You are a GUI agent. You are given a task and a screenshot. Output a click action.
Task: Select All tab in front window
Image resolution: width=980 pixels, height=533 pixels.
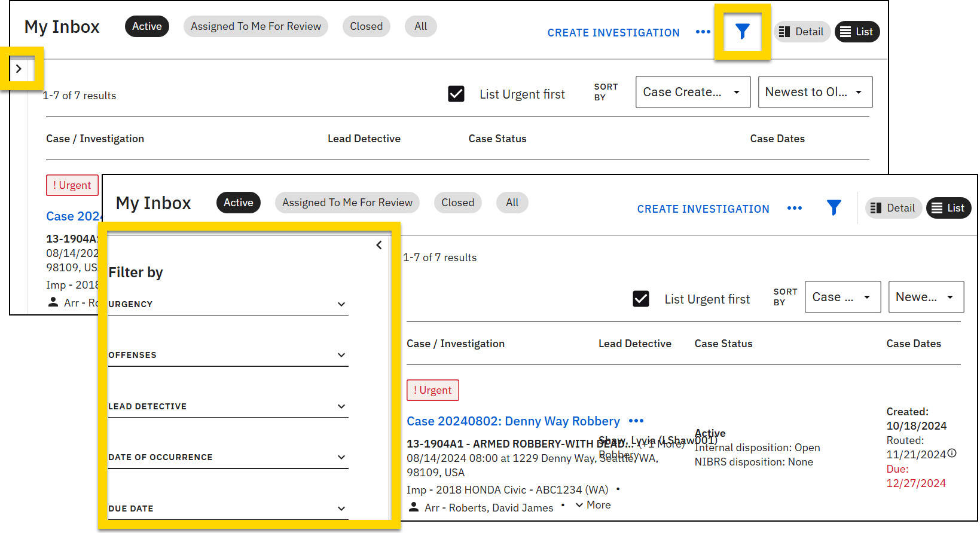coord(512,203)
